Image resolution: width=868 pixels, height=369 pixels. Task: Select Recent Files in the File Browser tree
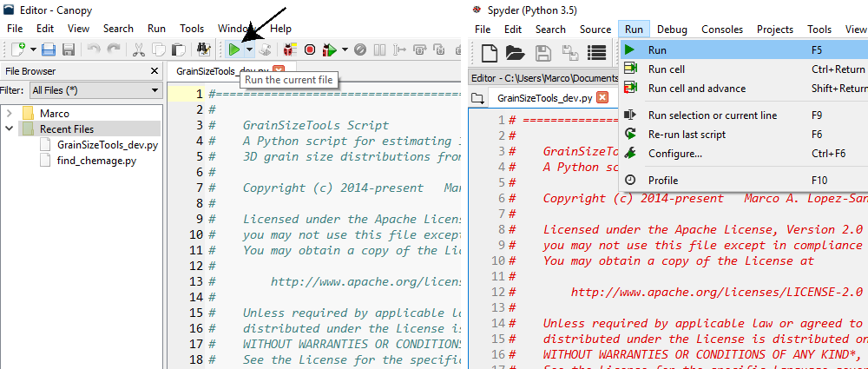tap(67, 129)
